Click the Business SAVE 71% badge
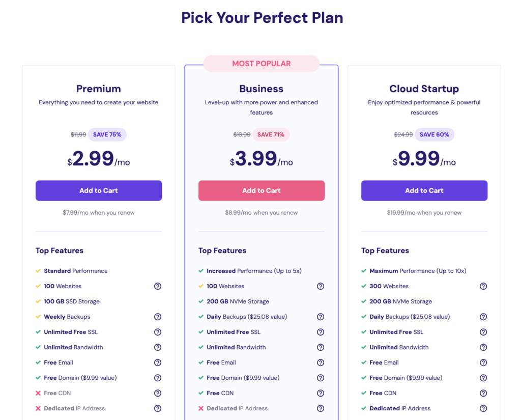 [x=271, y=134]
